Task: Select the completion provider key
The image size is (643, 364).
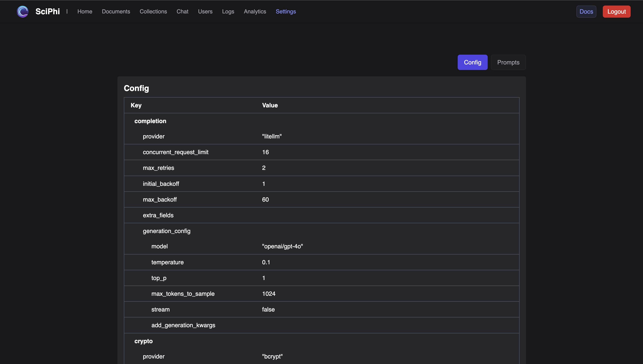Action: click(154, 136)
